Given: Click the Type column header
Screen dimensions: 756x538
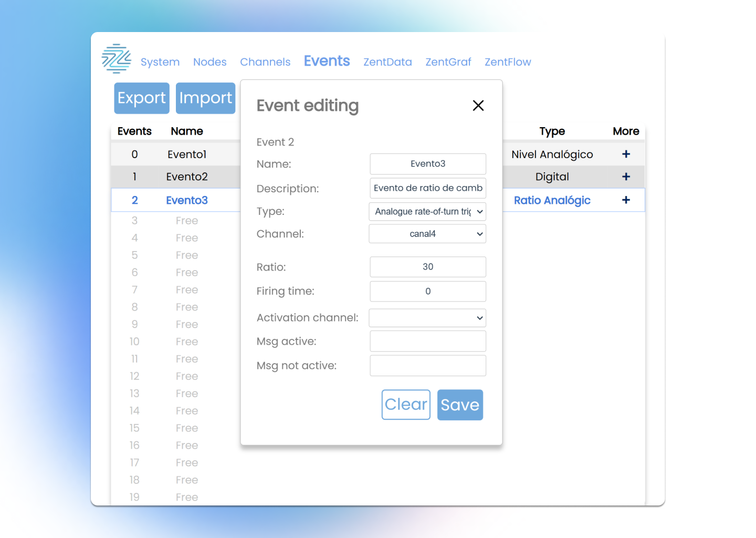Looking at the screenshot, I should click(552, 131).
